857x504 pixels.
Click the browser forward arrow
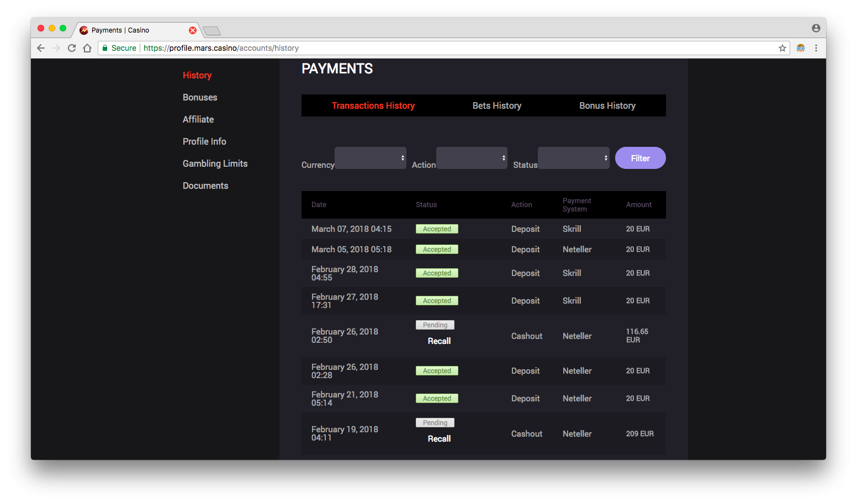point(56,48)
